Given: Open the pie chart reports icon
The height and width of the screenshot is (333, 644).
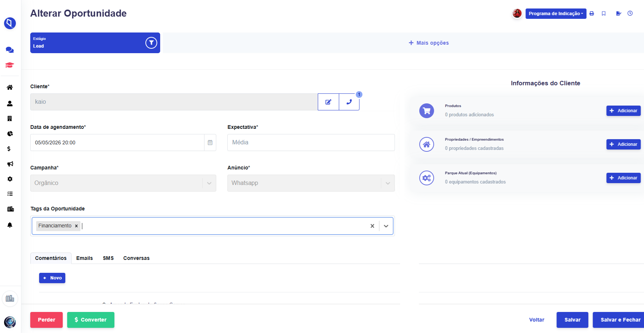Looking at the screenshot, I should pos(10,134).
